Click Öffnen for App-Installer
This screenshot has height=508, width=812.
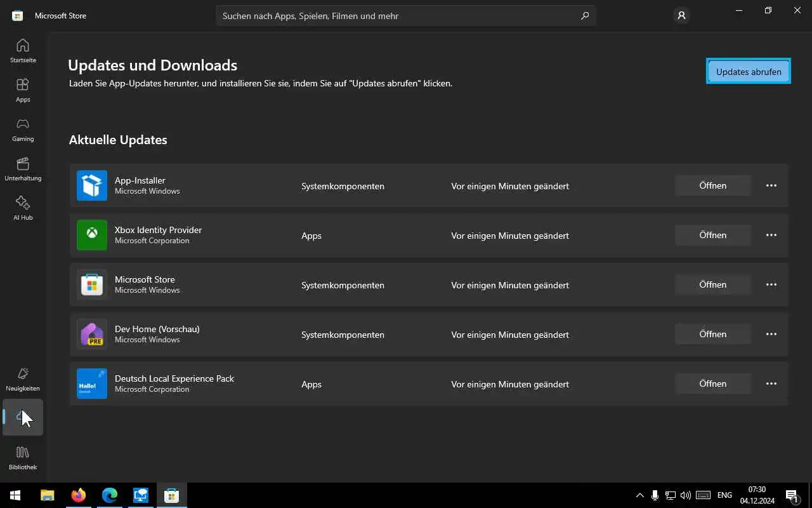(713, 185)
